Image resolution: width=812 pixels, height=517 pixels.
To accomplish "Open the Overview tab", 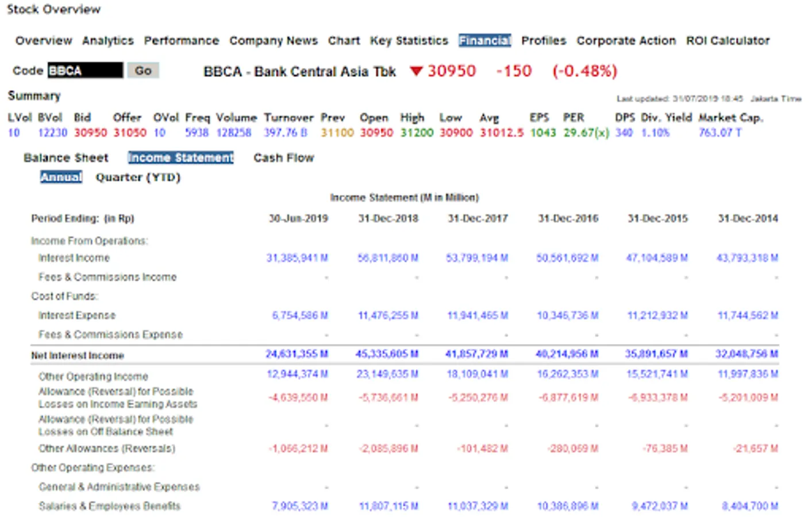I will tap(44, 41).
